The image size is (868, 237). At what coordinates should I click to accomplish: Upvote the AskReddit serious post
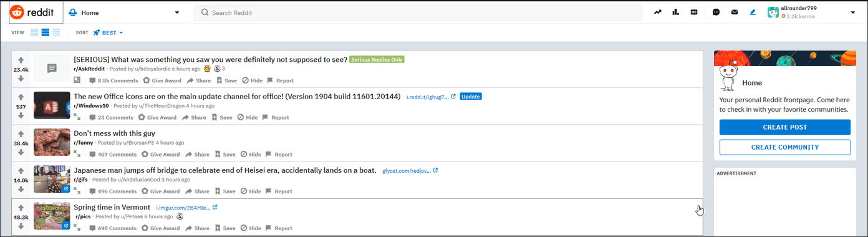tap(21, 60)
